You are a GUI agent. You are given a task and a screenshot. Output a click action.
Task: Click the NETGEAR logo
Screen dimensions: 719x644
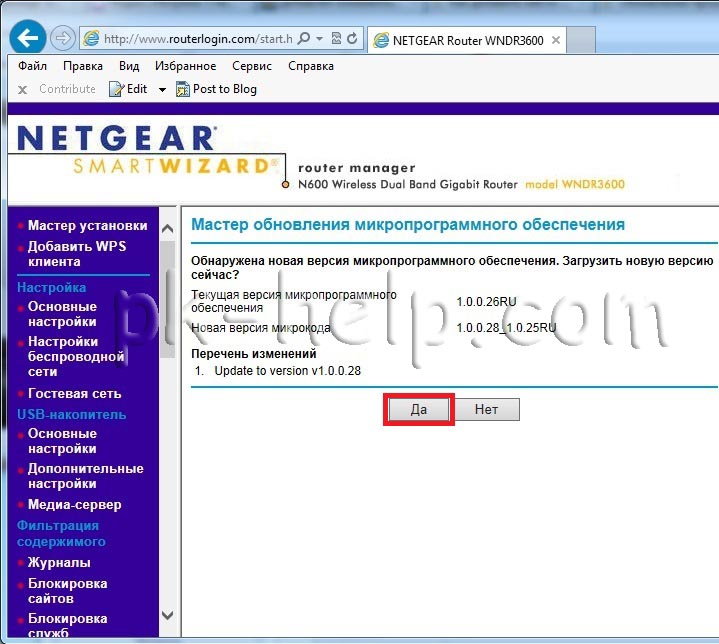pos(116,138)
